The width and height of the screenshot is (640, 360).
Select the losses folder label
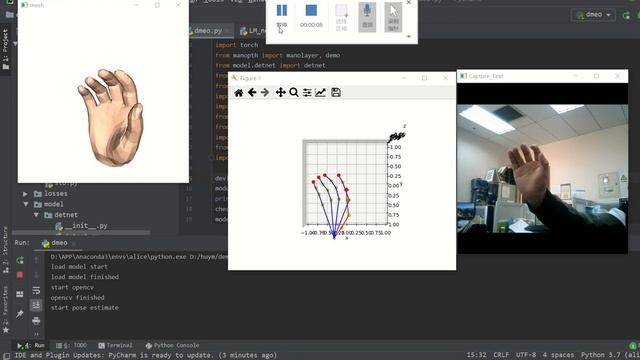[56, 193]
